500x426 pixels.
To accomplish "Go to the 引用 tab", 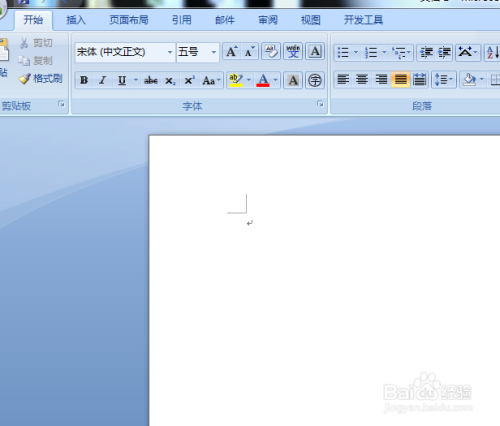I will tap(182, 20).
